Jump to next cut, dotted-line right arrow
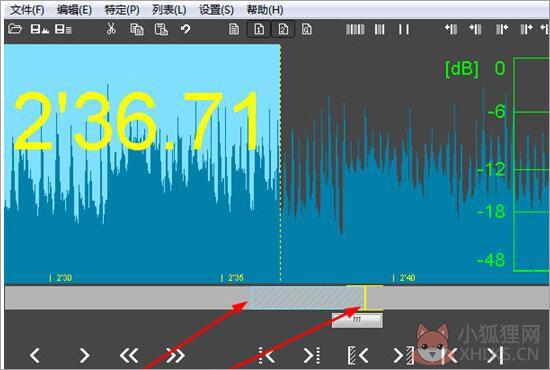 click(312, 356)
